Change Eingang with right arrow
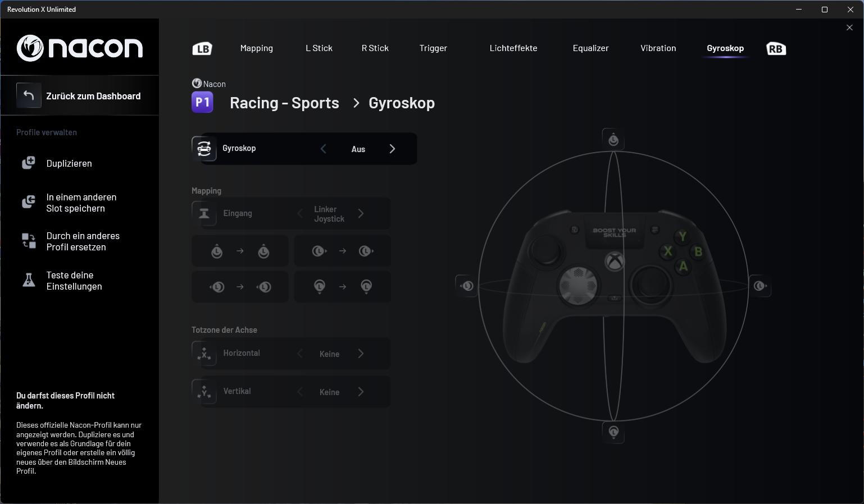The image size is (864, 504). pyautogui.click(x=361, y=214)
